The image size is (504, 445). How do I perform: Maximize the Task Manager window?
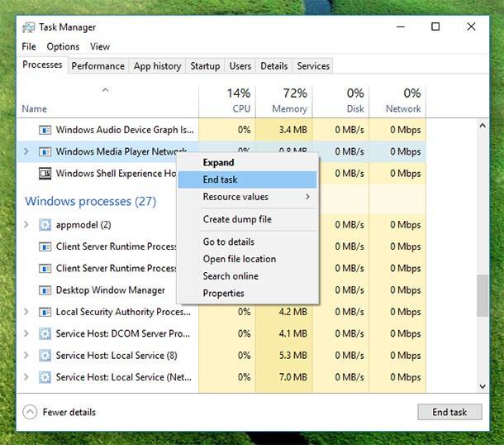(x=435, y=26)
